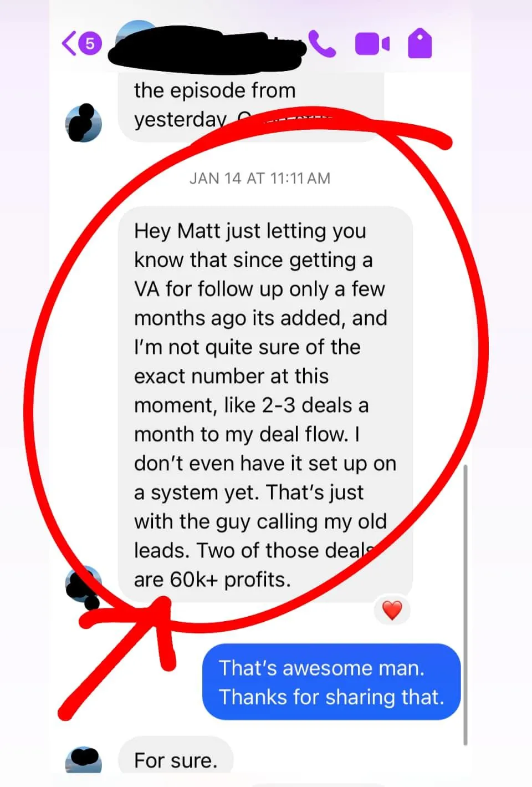
Task: Select the 'Hey Matt just letting you know' message
Action: pos(265,405)
